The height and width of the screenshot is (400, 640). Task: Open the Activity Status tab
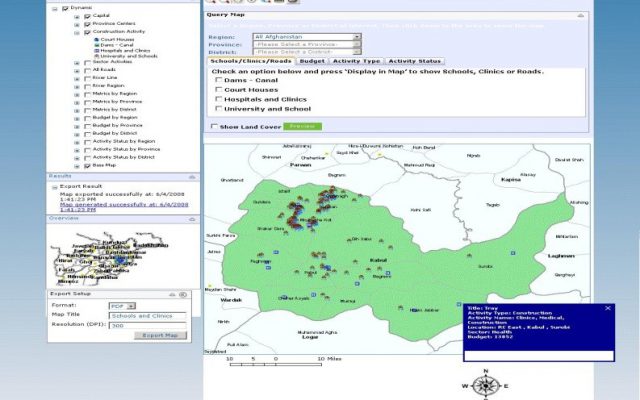pyautogui.click(x=414, y=61)
